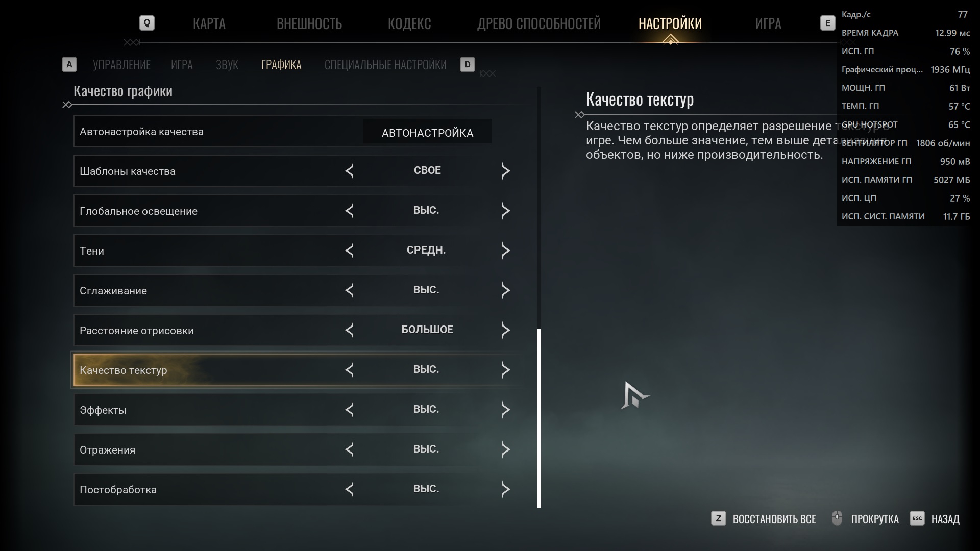Click right arrow for Шаблоны качества

[x=505, y=171]
